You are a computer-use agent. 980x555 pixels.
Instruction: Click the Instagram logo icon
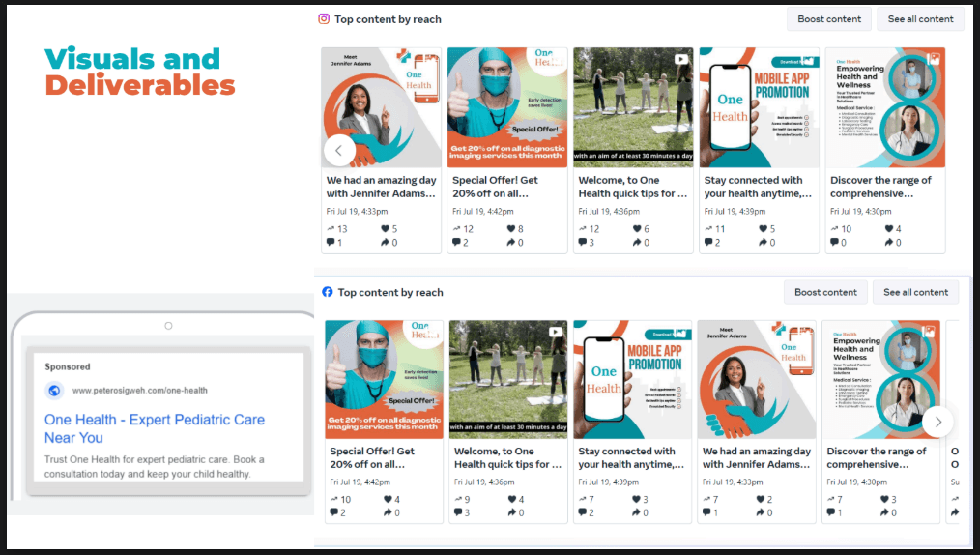coord(325,19)
